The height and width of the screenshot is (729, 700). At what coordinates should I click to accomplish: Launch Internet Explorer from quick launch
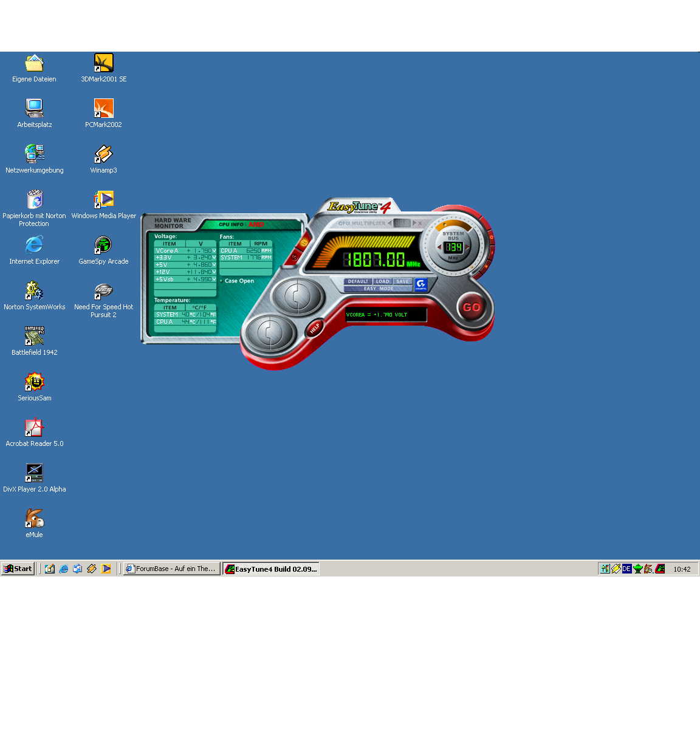click(x=64, y=569)
